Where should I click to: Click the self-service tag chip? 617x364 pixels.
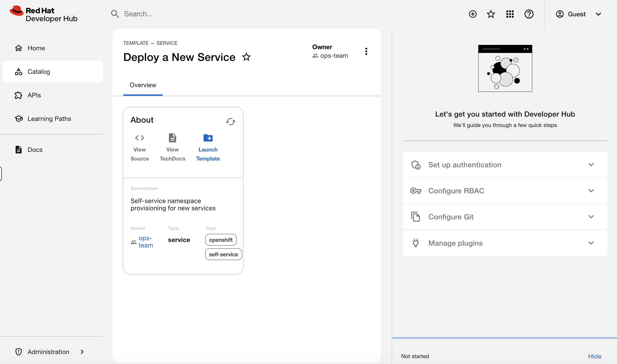223,254
